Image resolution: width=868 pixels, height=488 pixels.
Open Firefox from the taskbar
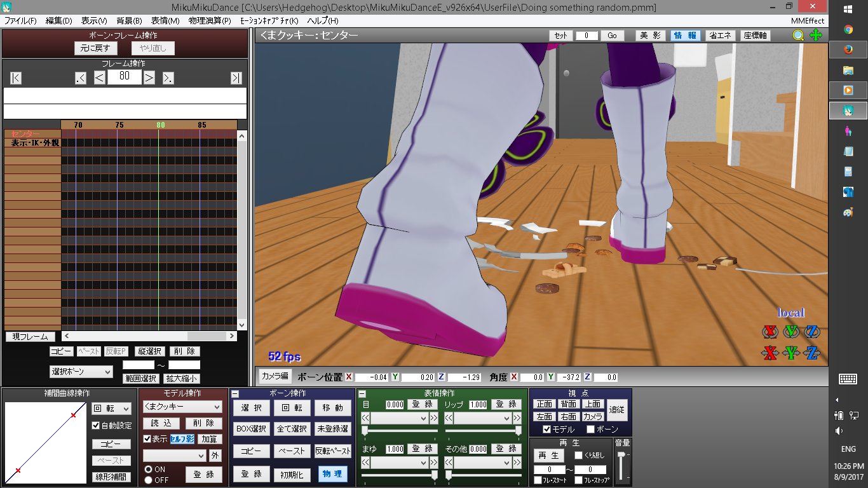[848, 50]
